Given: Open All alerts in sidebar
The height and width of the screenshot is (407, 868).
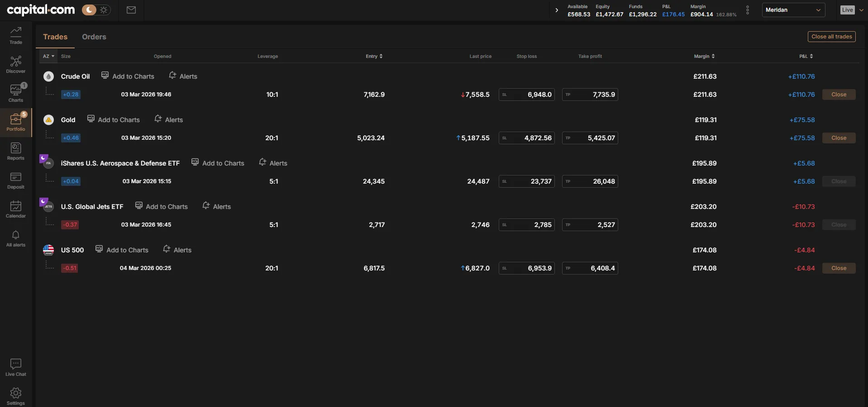Looking at the screenshot, I should pyautogui.click(x=16, y=238).
